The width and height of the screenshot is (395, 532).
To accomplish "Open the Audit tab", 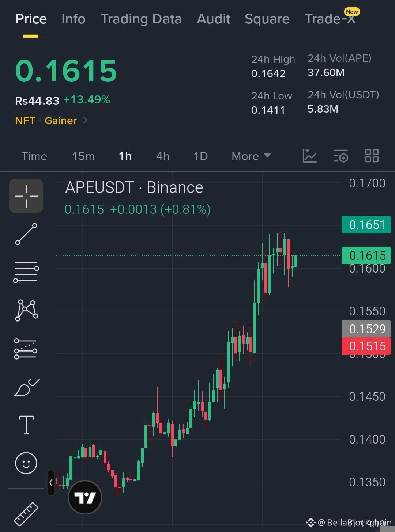I will click(x=214, y=19).
